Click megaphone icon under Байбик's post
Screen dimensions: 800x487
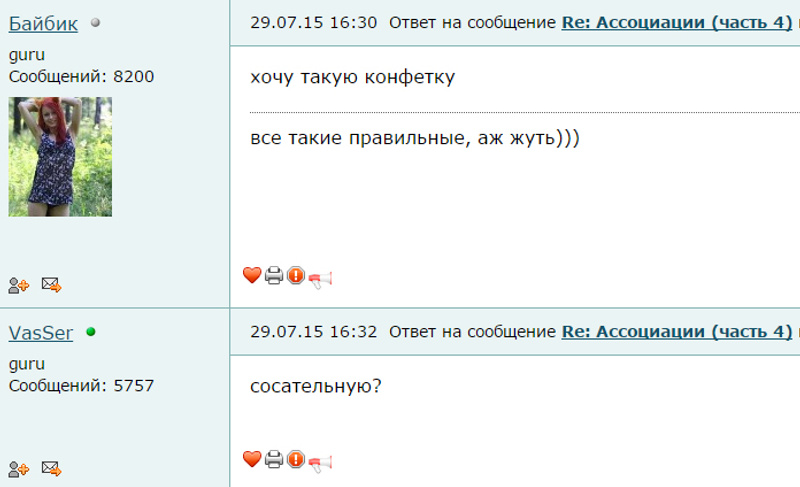point(320,279)
